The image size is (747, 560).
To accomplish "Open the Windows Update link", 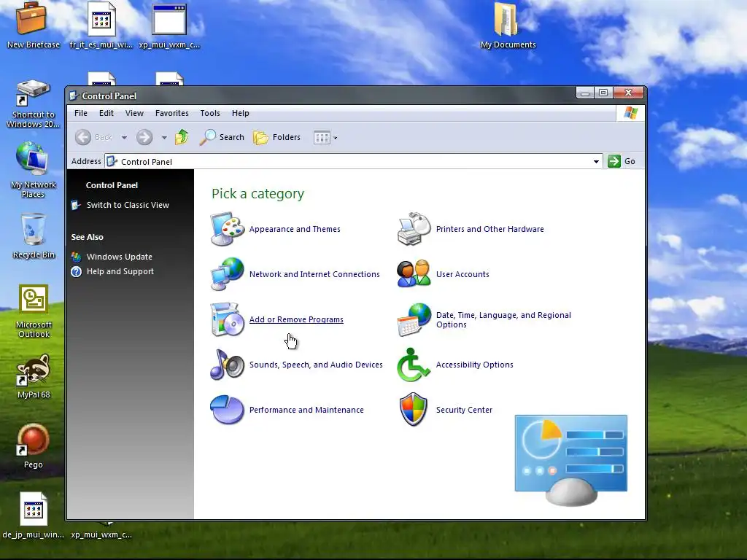I will 120,257.
